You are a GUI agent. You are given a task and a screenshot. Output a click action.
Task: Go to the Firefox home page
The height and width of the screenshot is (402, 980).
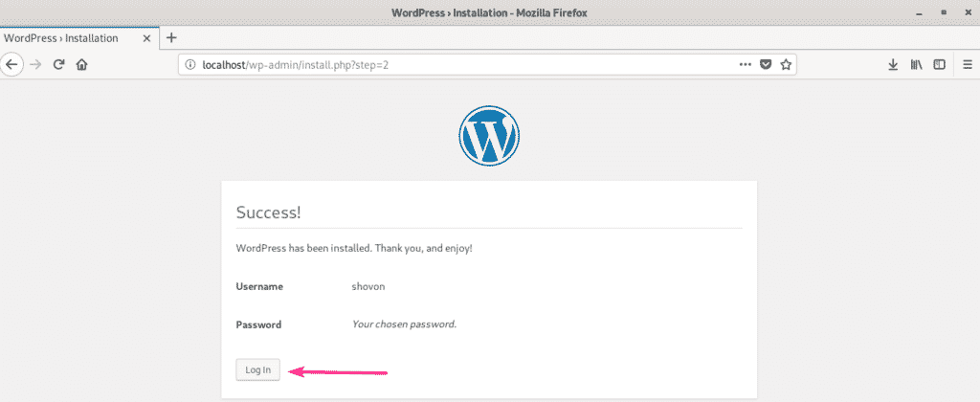(x=82, y=64)
